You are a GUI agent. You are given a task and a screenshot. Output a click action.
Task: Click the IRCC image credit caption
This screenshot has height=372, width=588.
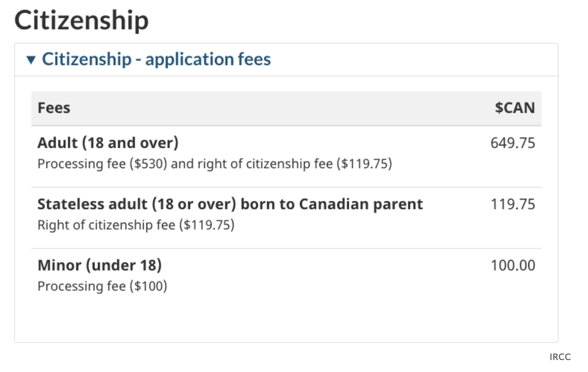[x=560, y=357]
